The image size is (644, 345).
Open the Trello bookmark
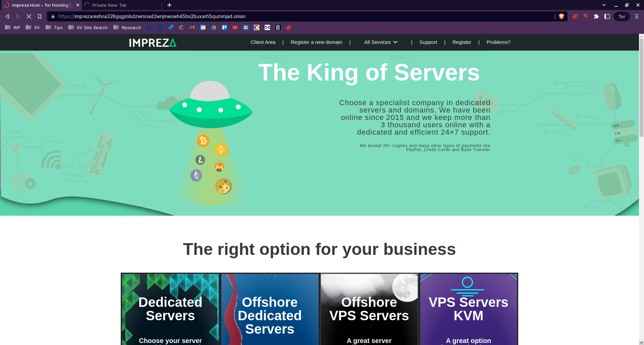[x=224, y=27]
